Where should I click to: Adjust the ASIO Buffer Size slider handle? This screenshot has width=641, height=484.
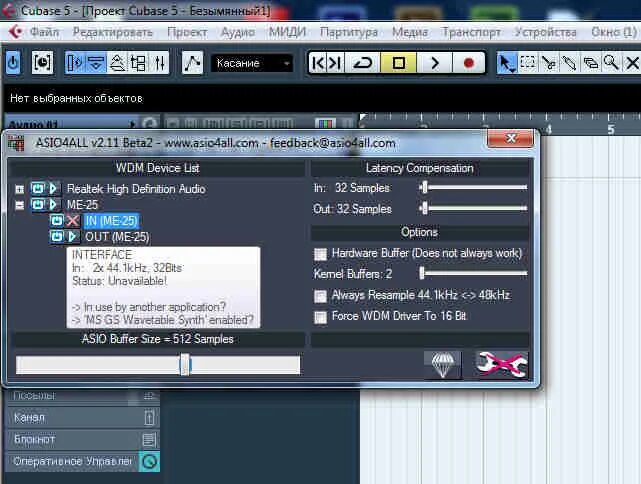point(185,365)
